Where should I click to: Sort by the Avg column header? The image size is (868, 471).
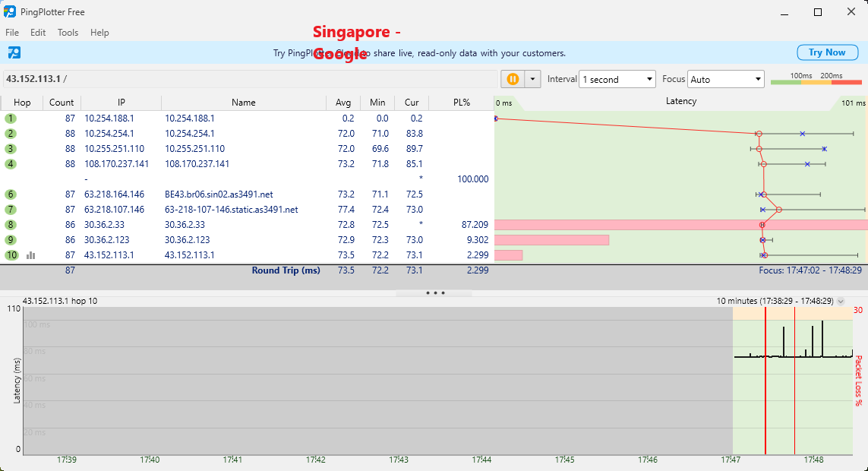343,103
